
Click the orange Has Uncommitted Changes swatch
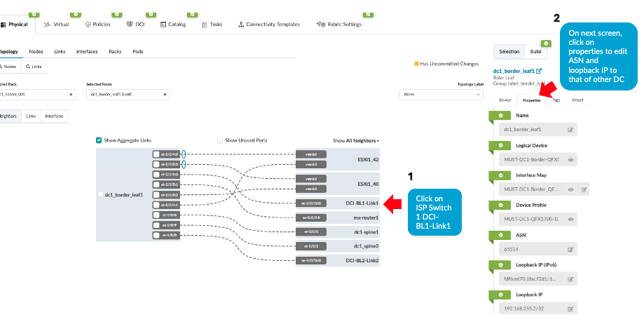tap(417, 64)
